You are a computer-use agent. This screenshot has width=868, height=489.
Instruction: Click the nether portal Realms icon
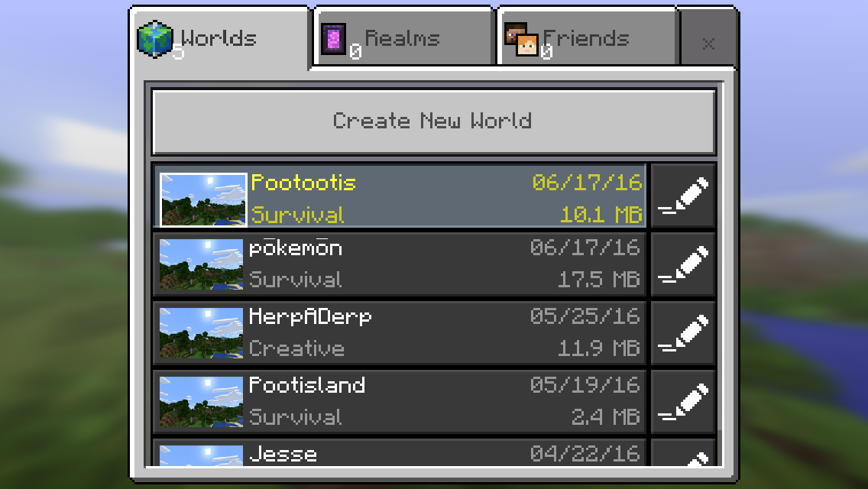pyautogui.click(x=334, y=39)
